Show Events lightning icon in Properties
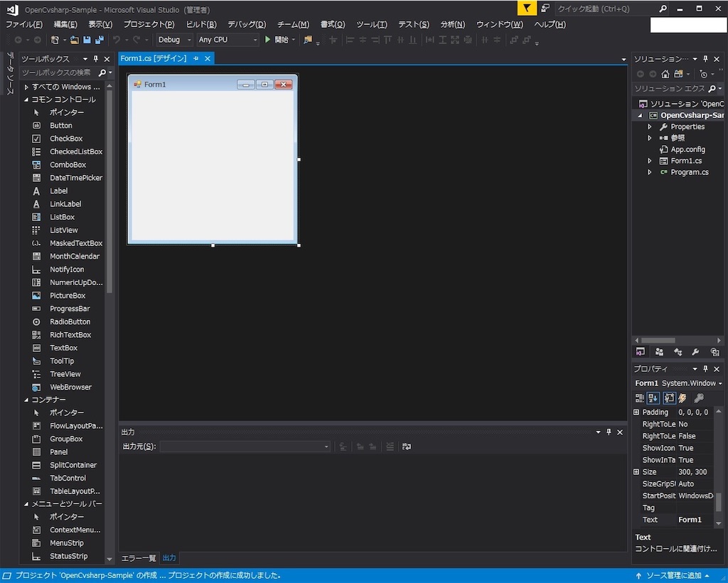This screenshot has height=583, width=728. tap(682, 398)
